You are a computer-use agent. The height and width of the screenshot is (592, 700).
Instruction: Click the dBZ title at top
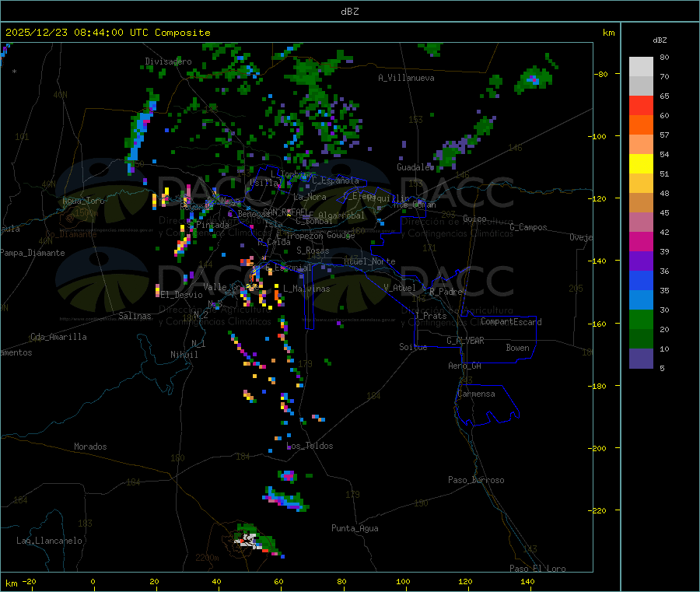click(349, 12)
